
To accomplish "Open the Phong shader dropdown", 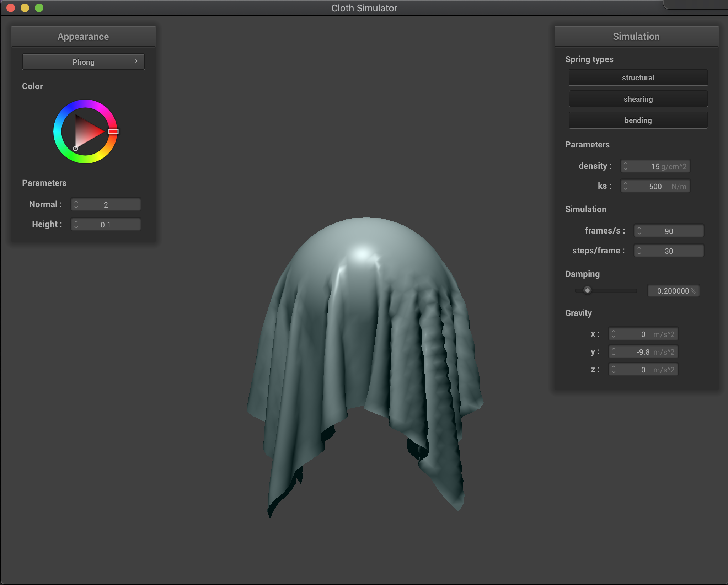I will [x=83, y=62].
